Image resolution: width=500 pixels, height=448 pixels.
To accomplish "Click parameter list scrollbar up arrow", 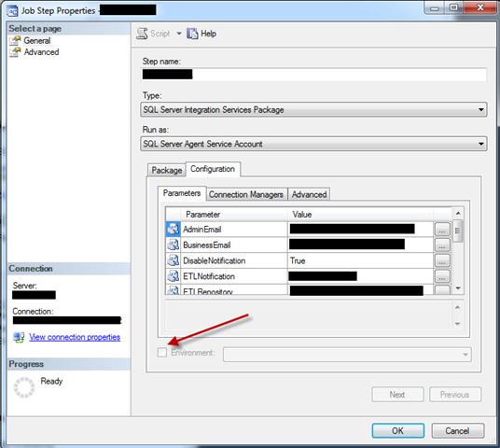I will [458, 213].
